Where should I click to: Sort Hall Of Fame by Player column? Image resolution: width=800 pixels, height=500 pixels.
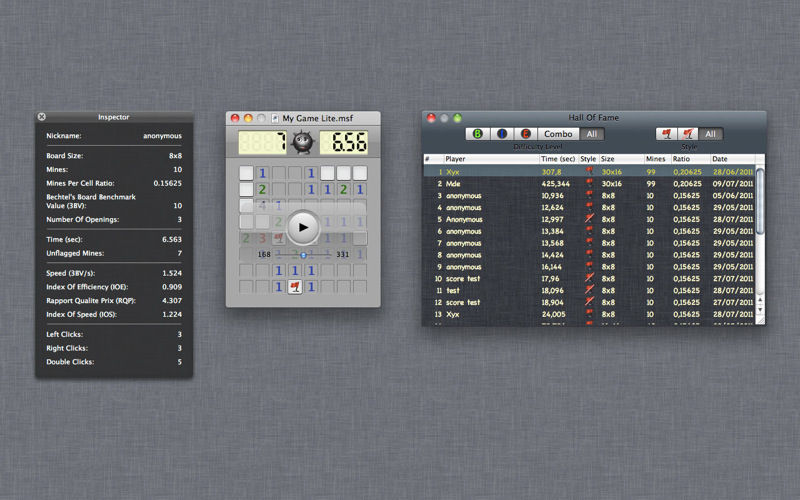pyautogui.click(x=491, y=159)
